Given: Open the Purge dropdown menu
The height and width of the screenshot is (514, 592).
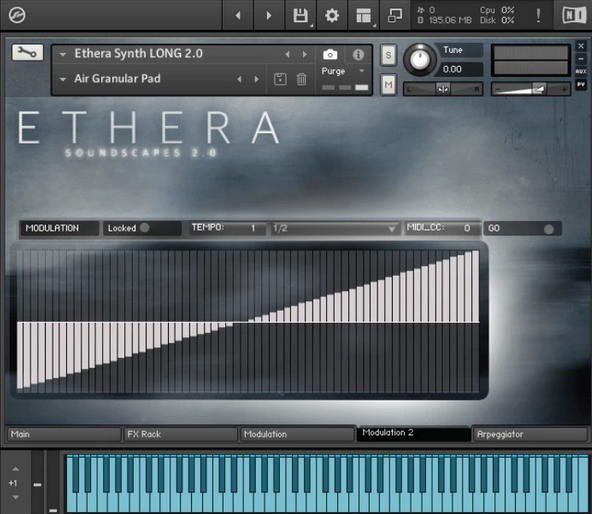Looking at the screenshot, I should (x=343, y=71).
